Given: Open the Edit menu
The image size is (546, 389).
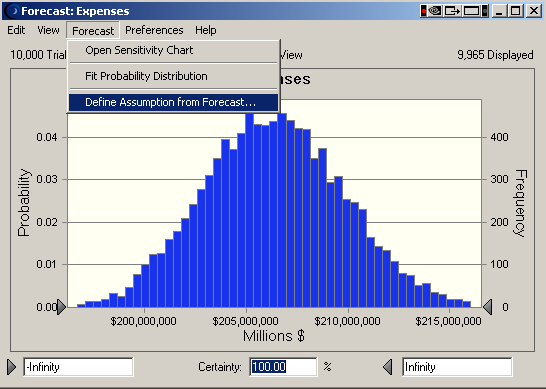Looking at the screenshot, I should (16, 30).
